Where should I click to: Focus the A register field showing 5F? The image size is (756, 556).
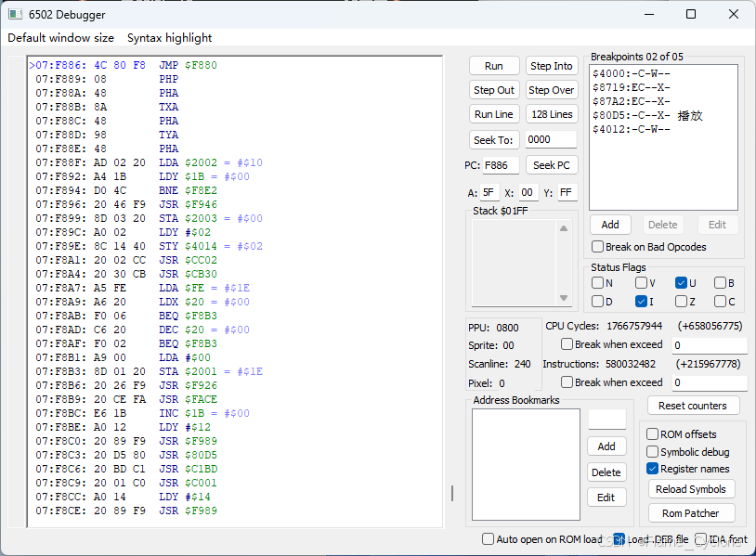(x=489, y=193)
